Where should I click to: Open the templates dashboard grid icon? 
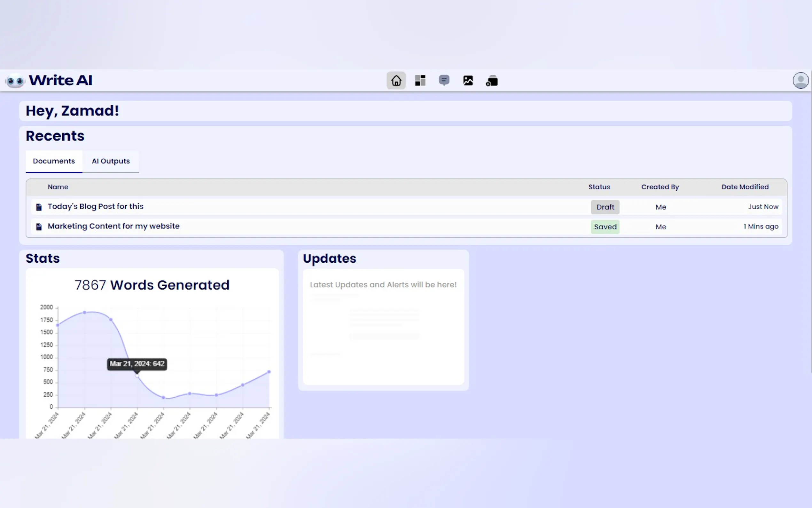coord(420,81)
